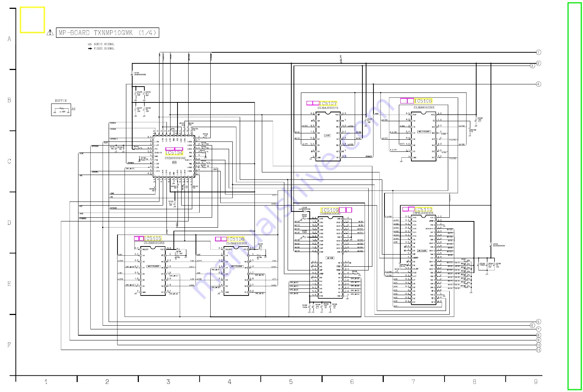Click the MULTIPLEXER label inside IC5106
The width and height of the screenshot is (583, 392).
(x=236, y=266)
